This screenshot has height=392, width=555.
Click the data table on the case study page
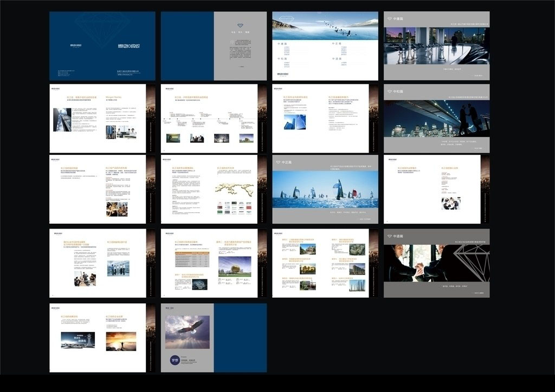pyautogui.click(x=188, y=259)
